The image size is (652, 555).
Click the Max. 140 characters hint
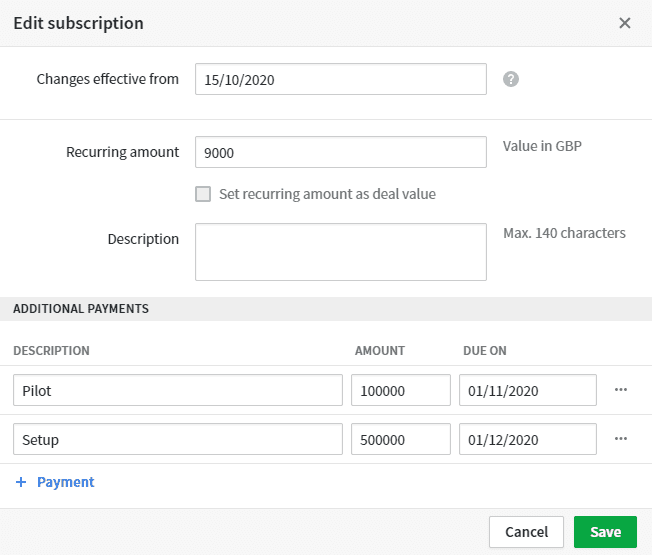pos(564,233)
